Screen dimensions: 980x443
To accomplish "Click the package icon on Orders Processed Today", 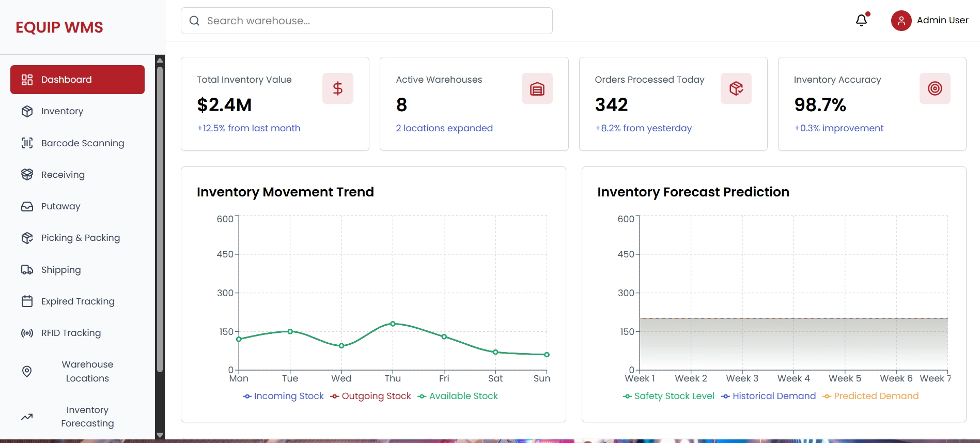I will (736, 88).
